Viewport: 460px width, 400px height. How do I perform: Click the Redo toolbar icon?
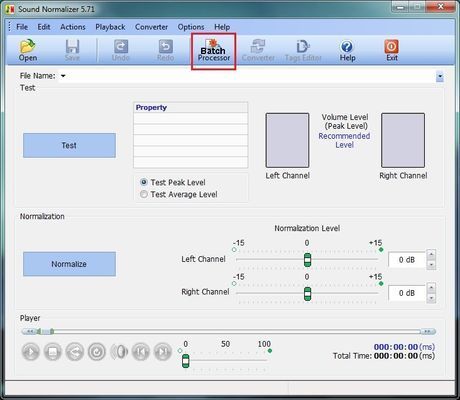click(x=166, y=50)
